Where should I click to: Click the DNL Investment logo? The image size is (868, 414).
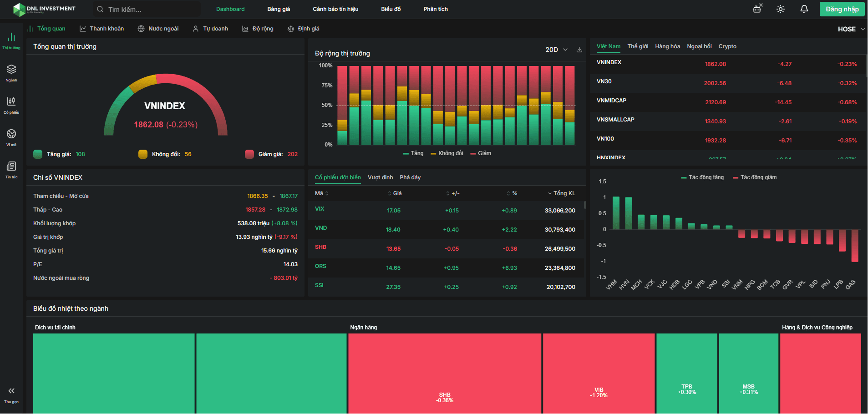44,9
